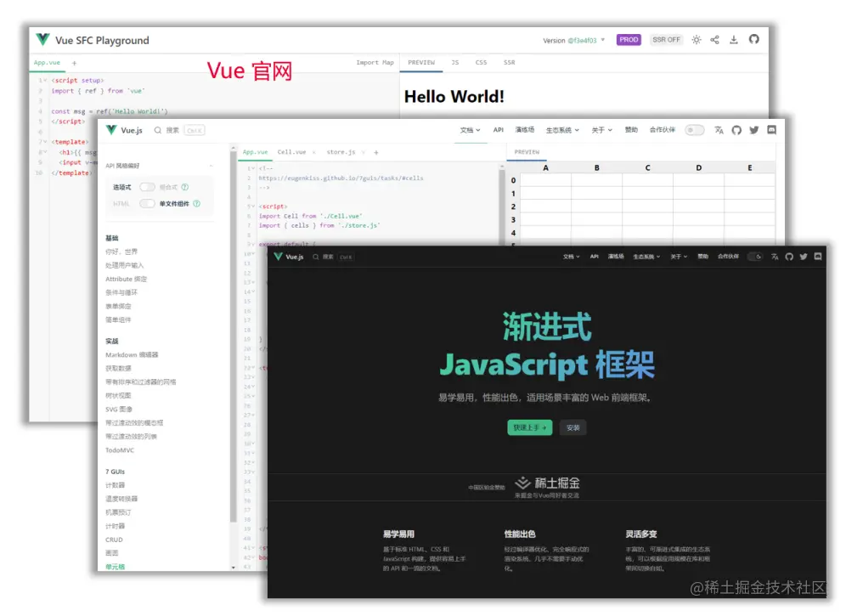Open the SVG 图像 example in sidebar
846x616 pixels.
[x=119, y=410]
